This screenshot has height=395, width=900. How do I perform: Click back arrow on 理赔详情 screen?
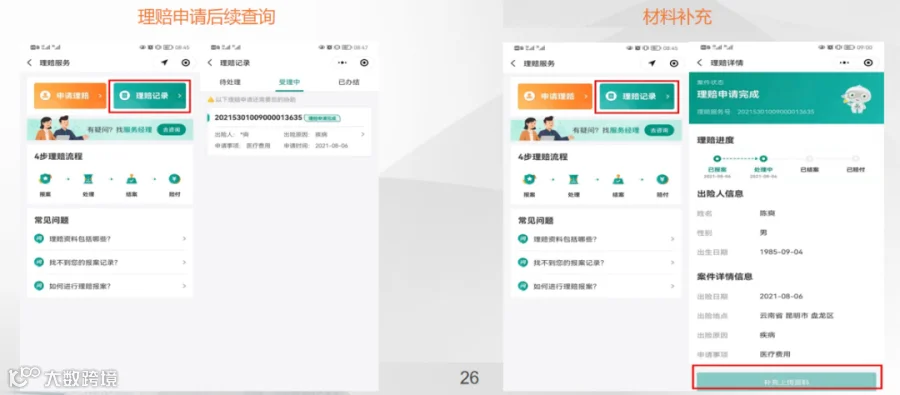click(x=700, y=63)
